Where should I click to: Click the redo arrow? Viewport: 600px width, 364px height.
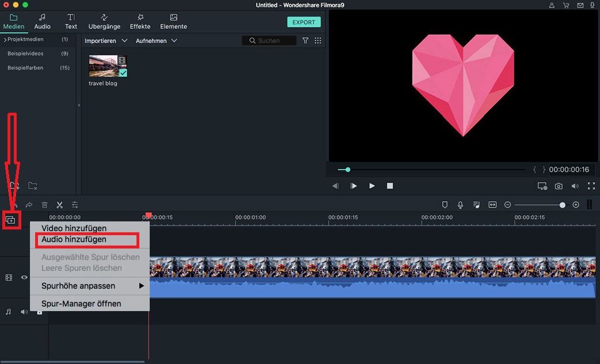(x=29, y=205)
